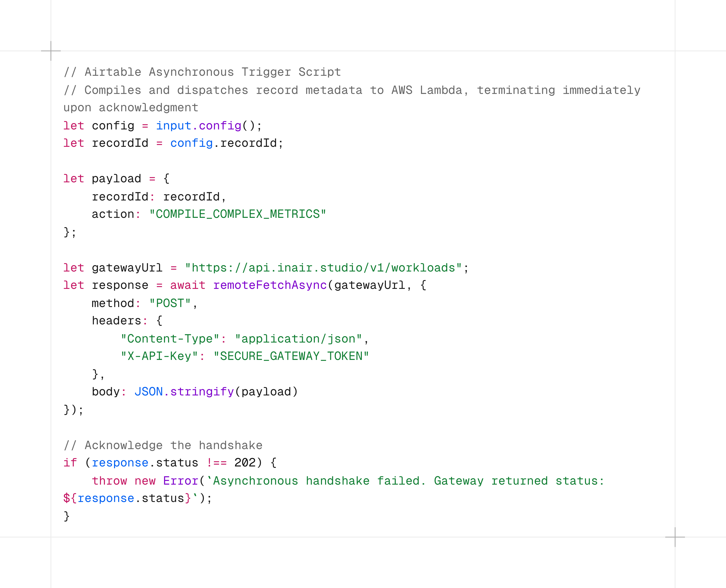
Task: Click the wrapped comment text "upon acknowledgment"
Action: (131, 108)
